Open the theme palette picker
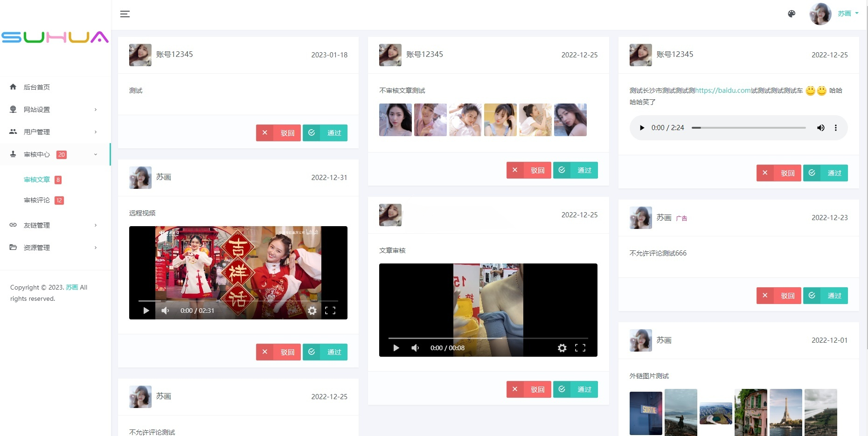 coord(791,14)
